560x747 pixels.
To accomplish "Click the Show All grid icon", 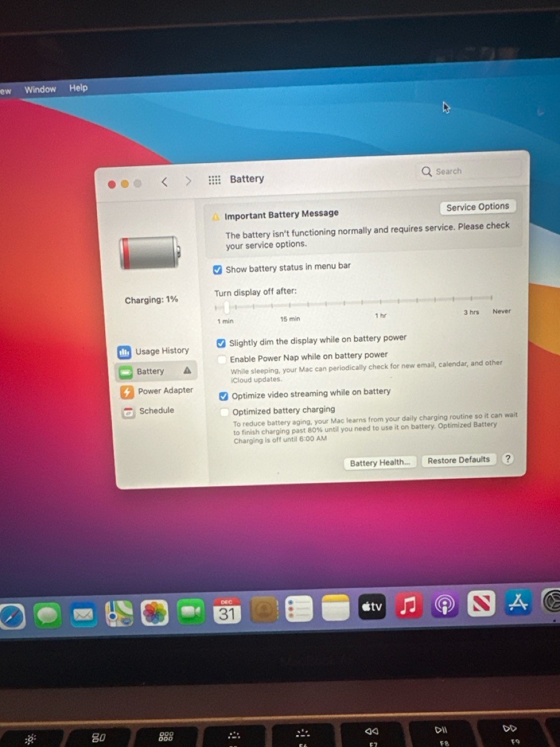I will click(214, 180).
